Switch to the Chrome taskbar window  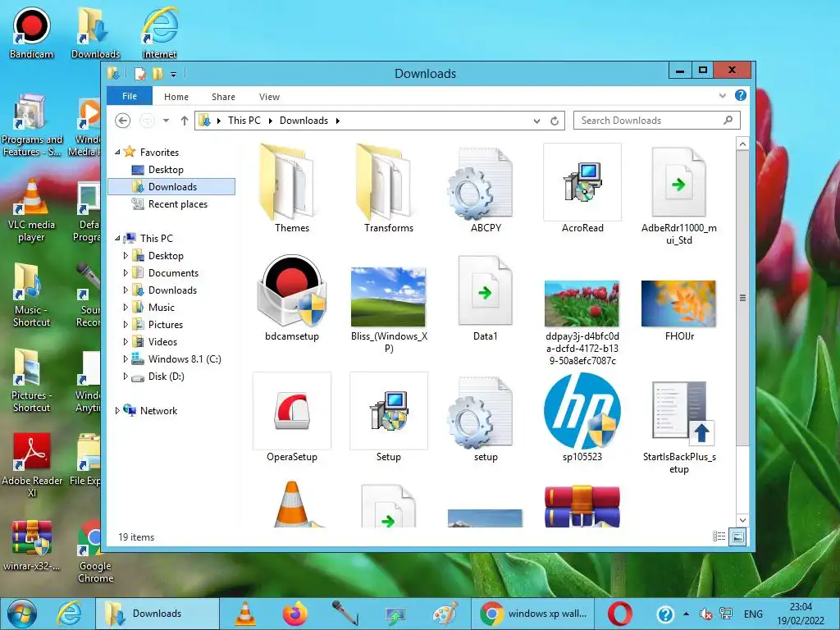click(x=534, y=614)
